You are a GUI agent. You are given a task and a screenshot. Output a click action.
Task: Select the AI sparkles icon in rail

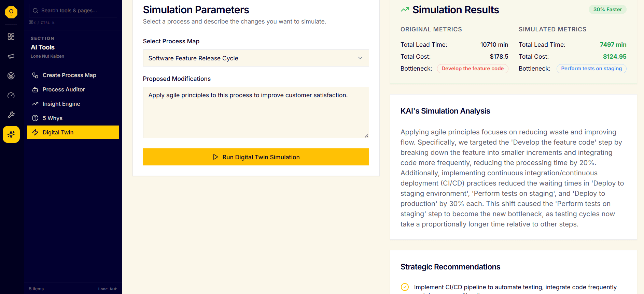(x=11, y=134)
